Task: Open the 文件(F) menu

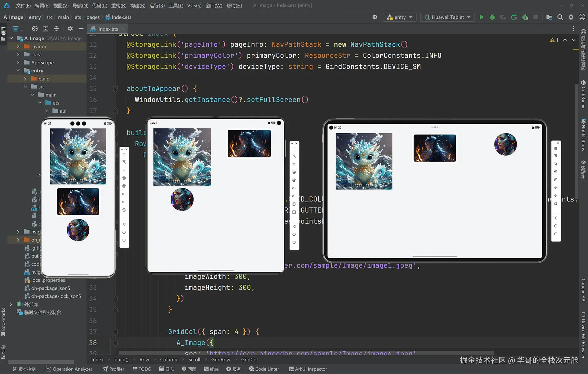Action: click(23, 5)
